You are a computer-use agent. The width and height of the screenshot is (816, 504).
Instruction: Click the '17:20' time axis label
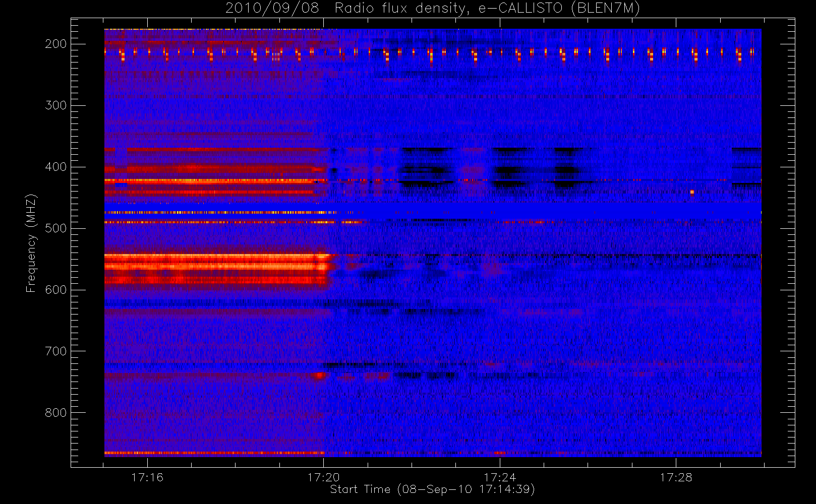323,477
